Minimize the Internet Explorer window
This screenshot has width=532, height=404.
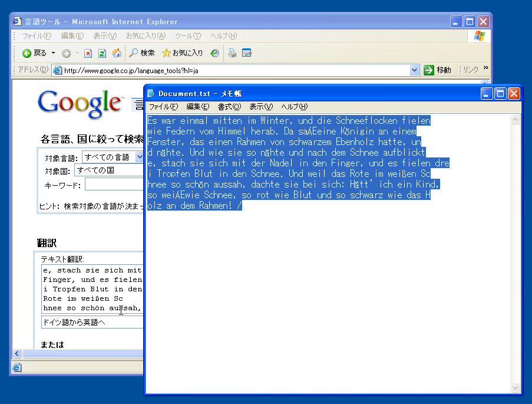point(456,22)
